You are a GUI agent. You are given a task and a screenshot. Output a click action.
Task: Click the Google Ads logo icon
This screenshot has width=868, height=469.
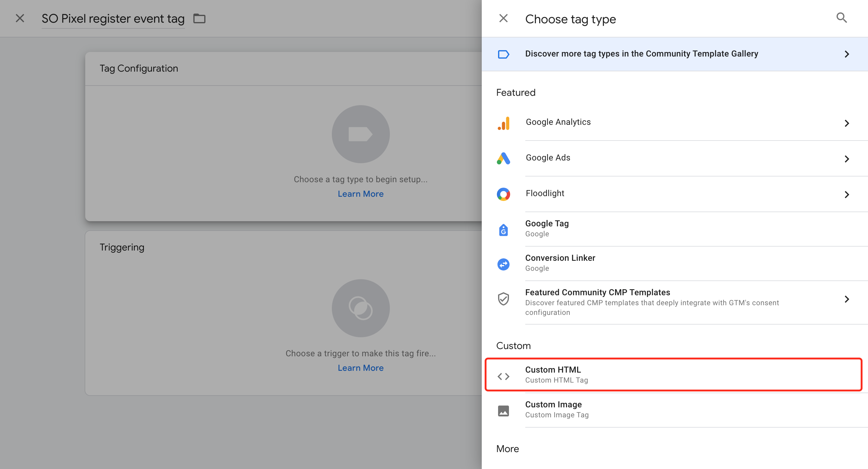point(504,158)
